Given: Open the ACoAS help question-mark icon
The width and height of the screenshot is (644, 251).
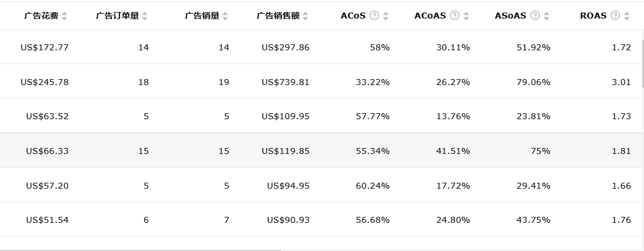Looking at the screenshot, I should pos(454,16).
